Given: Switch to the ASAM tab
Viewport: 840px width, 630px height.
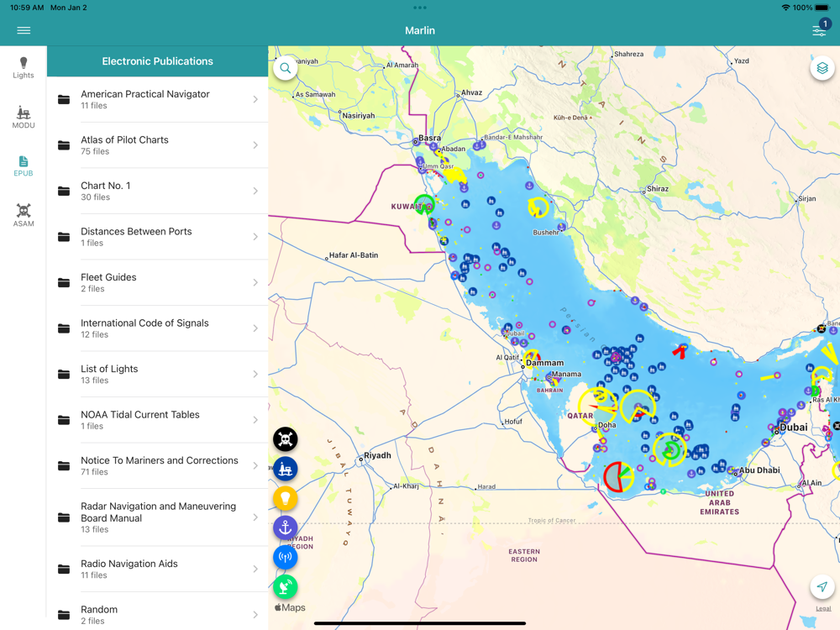Looking at the screenshot, I should pyautogui.click(x=24, y=215).
